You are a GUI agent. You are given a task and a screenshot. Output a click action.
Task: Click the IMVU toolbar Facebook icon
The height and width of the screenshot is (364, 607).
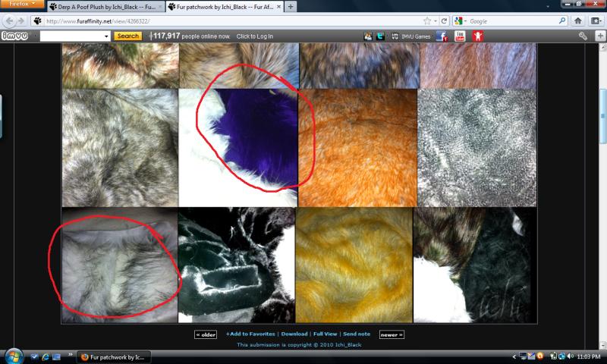point(442,36)
